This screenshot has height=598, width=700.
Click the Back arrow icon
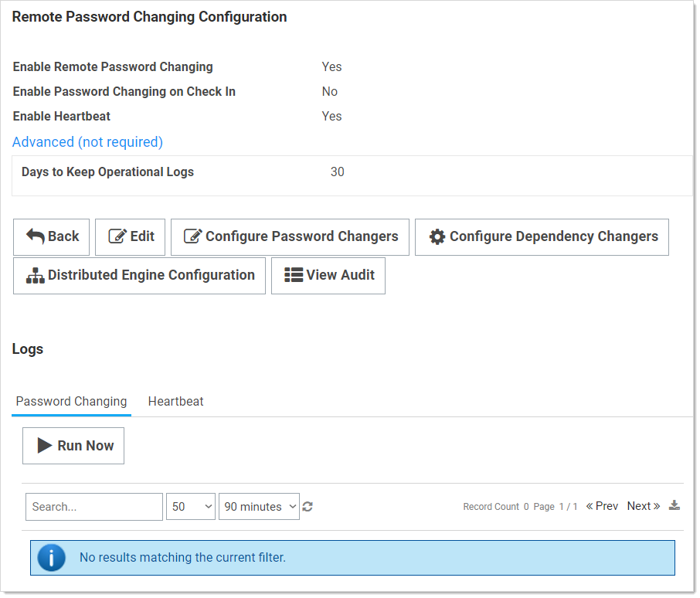pos(36,236)
